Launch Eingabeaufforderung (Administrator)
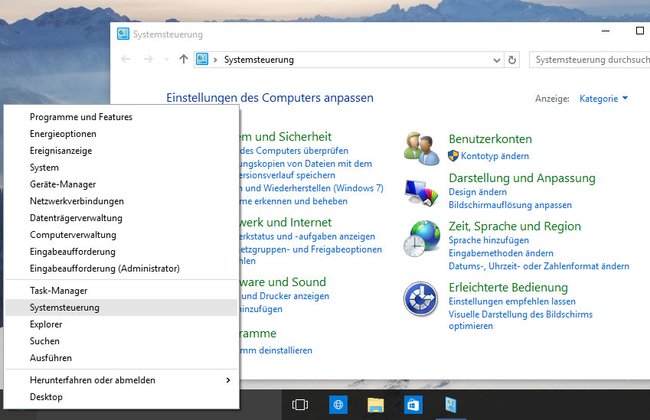Screen dimensions: 650x420 pos(122,268)
